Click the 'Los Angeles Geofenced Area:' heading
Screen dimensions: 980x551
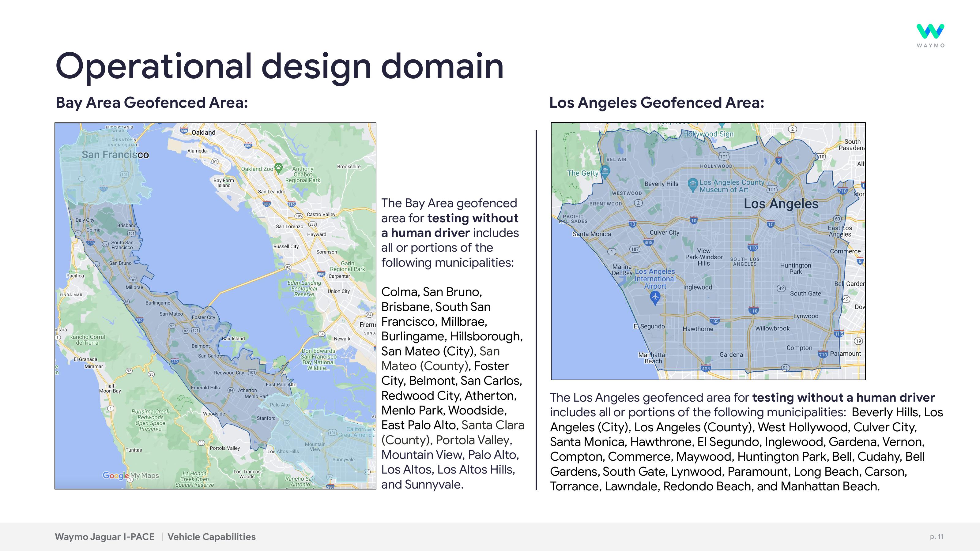click(x=657, y=103)
